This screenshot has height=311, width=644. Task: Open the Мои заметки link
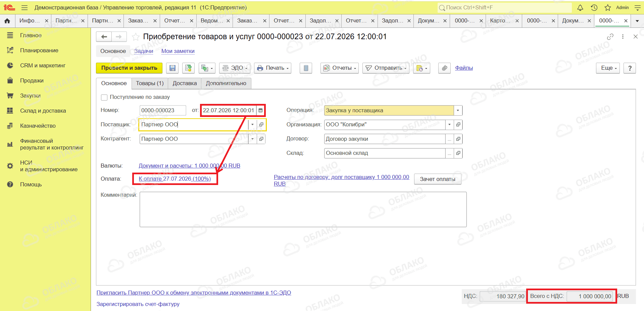[178, 51]
